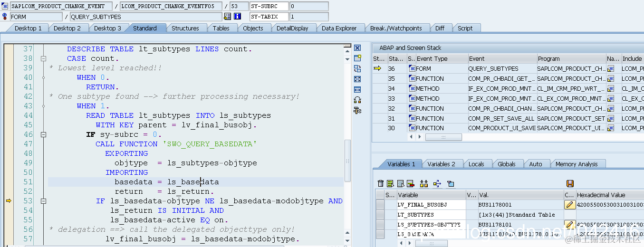Click the save floppy disk icon
Screen dimensions: 644x247
coord(570,183)
